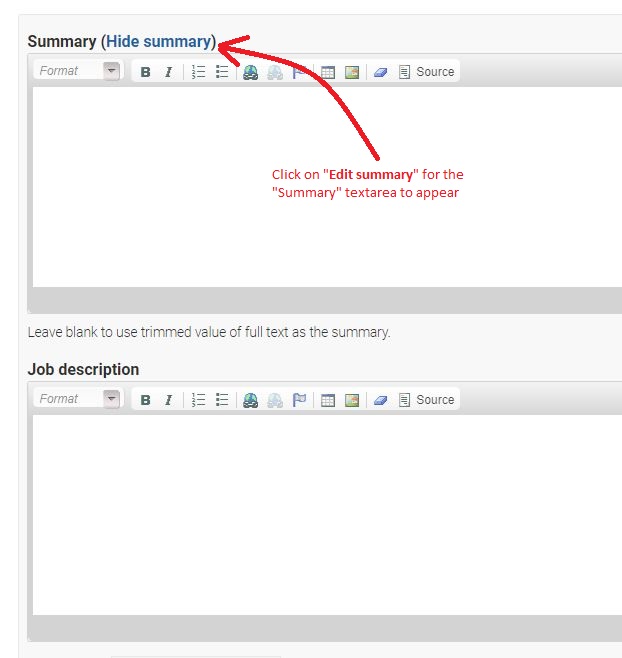Click the Unlink icon in Summary toolbar

pyautogui.click(x=275, y=72)
